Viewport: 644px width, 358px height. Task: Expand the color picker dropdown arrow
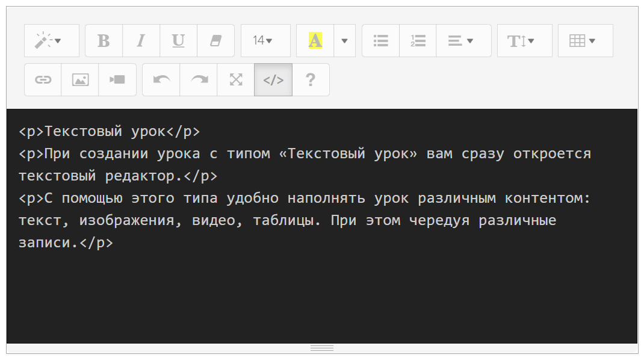click(x=344, y=41)
